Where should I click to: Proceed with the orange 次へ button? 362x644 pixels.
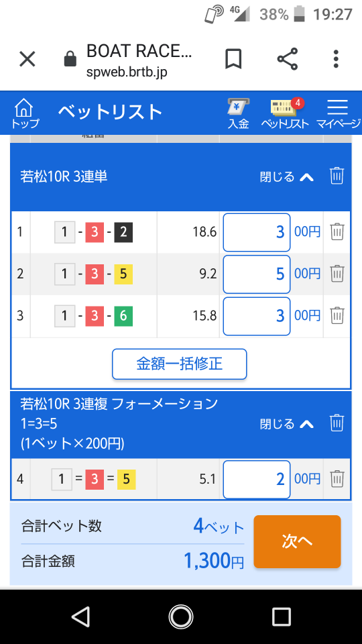pos(297,541)
